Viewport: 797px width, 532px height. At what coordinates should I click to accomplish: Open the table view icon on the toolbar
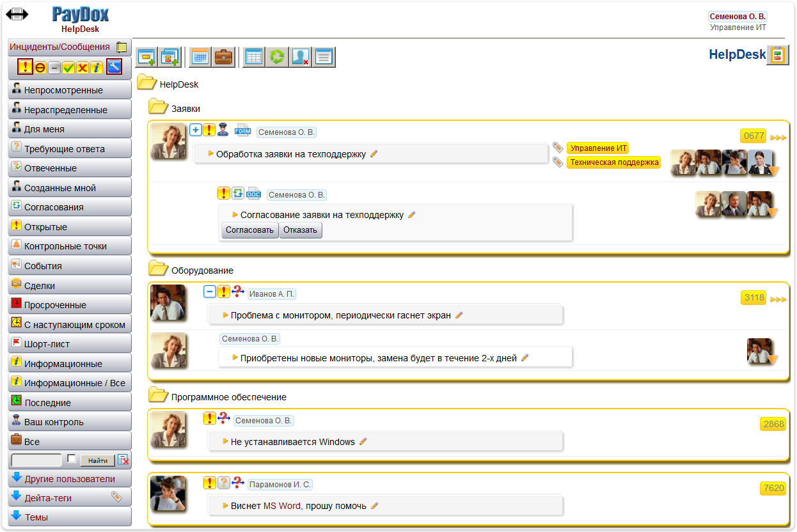click(x=253, y=56)
